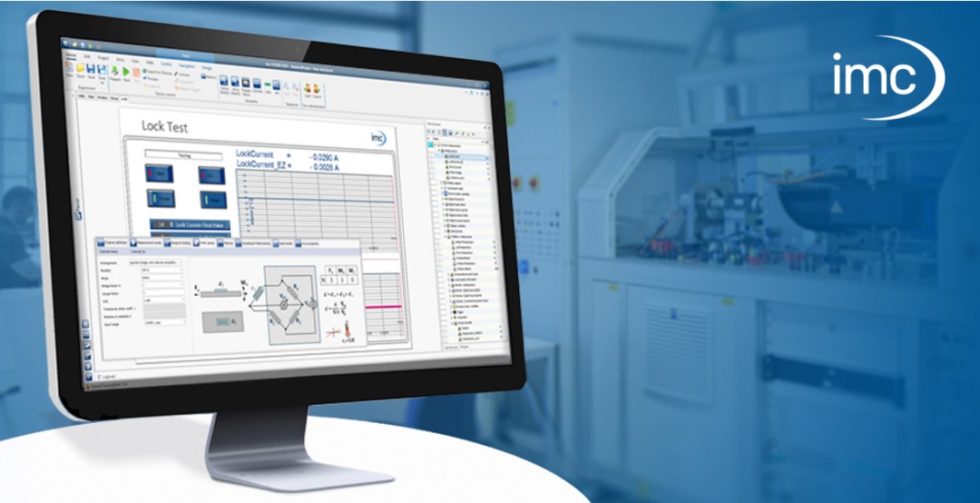Click the Login user icon
The height and width of the screenshot is (503, 980).
coord(309,88)
